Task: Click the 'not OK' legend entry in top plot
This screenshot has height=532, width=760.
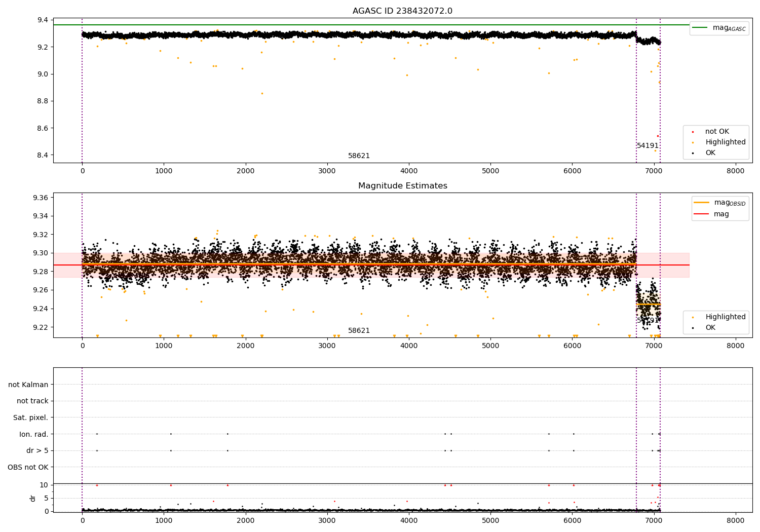Action: [x=717, y=132]
